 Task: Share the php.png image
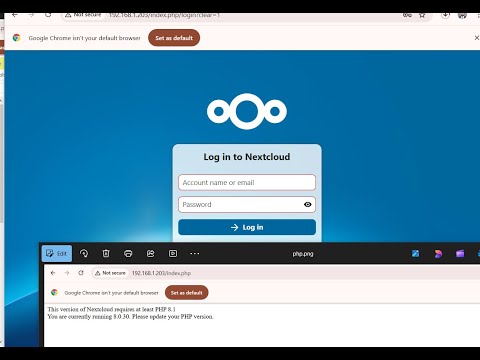(x=150, y=254)
